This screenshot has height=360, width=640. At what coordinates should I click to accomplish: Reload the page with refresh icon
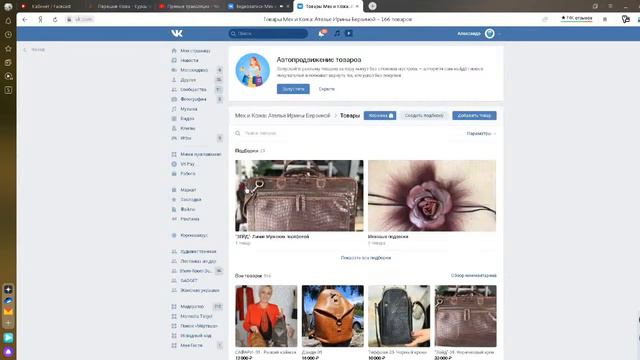coord(55,19)
